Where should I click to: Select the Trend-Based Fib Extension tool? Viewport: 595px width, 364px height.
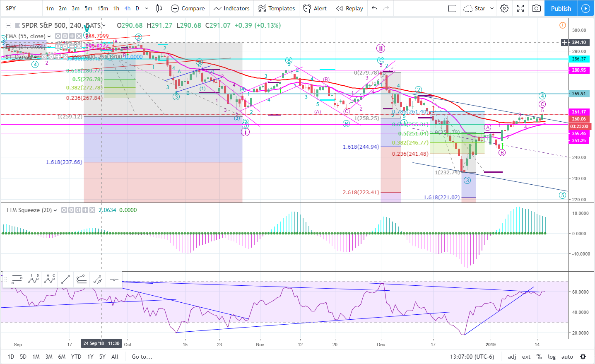82,280
